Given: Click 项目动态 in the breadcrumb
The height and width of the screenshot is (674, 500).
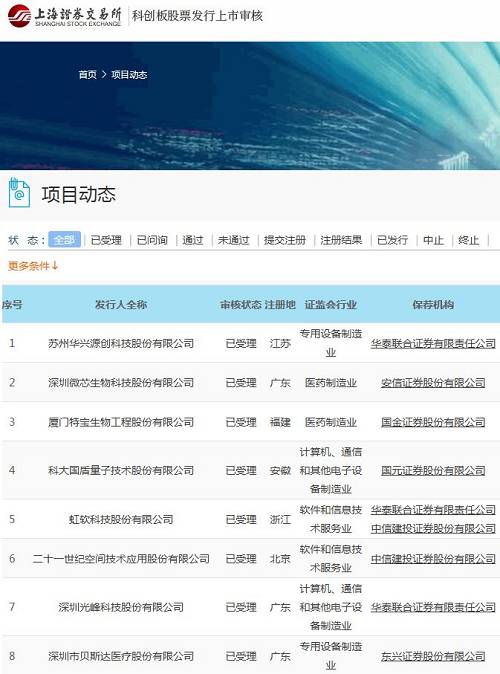Looking at the screenshot, I should [129, 75].
